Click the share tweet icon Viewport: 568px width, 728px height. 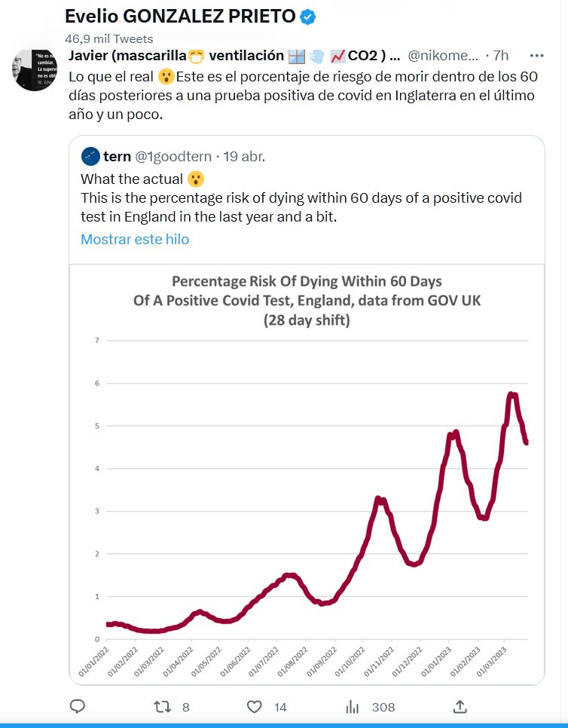(x=460, y=706)
